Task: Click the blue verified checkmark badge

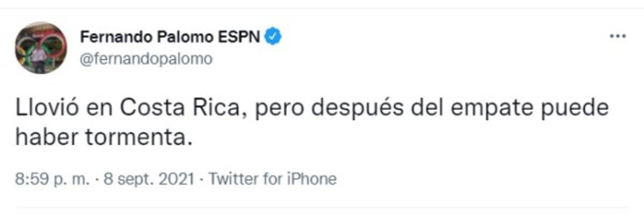Action: tap(274, 37)
